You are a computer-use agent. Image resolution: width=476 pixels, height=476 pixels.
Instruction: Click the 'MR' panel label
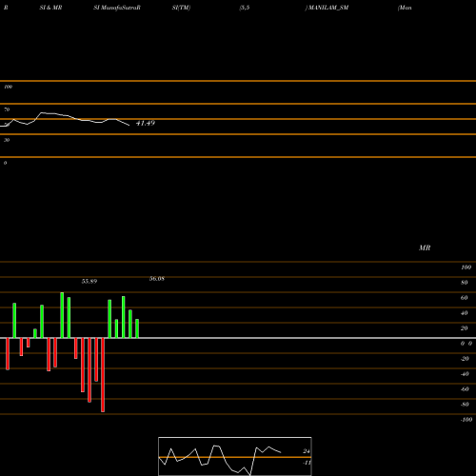(425, 248)
